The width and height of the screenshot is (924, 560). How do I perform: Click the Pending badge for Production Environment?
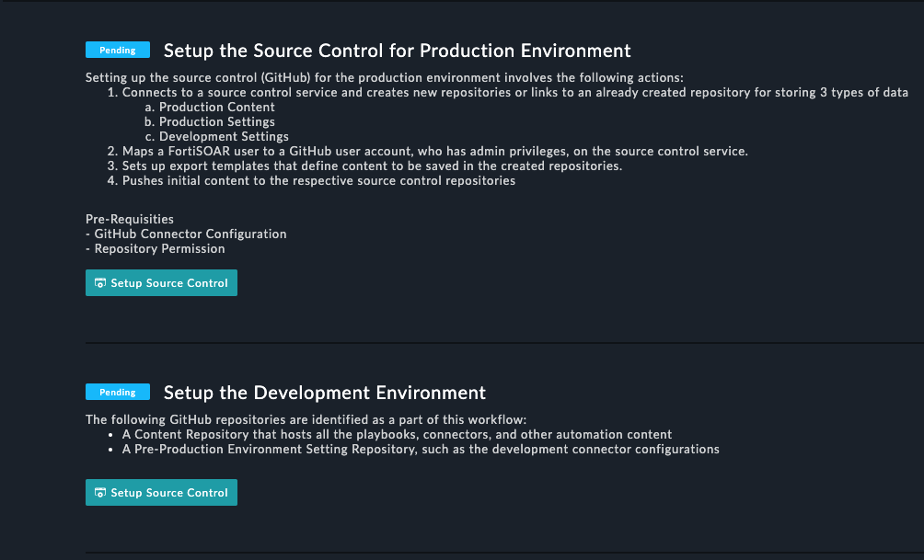pos(117,51)
